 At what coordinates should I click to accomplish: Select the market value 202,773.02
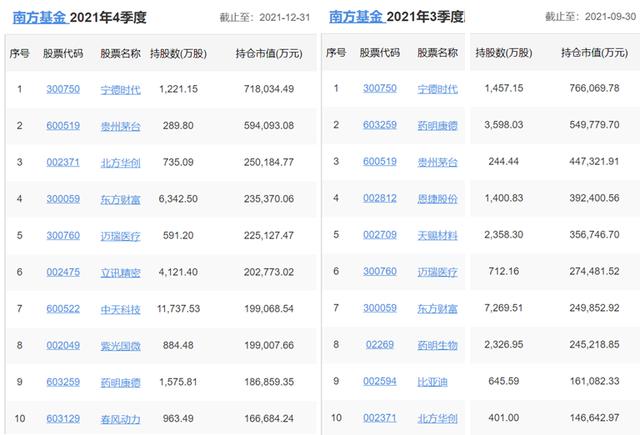click(269, 272)
